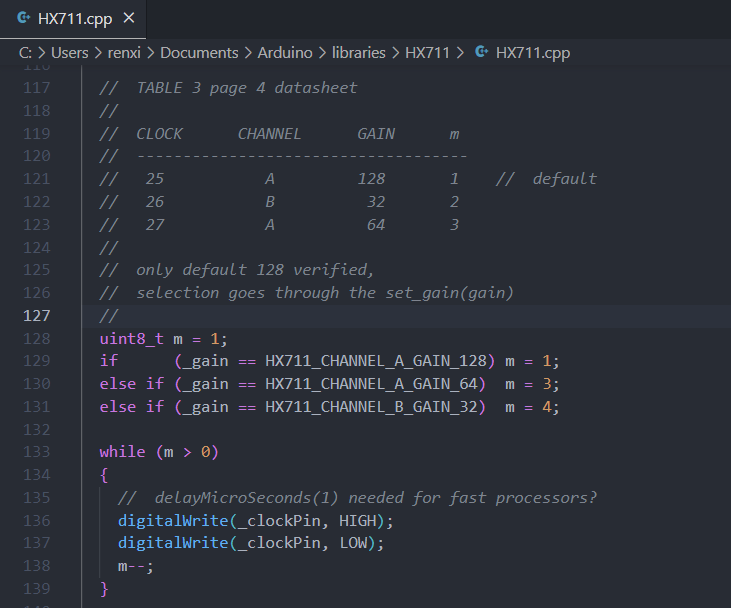This screenshot has height=608, width=731.
Task: Click the '// default' comment on line 121
Action: click(546, 179)
